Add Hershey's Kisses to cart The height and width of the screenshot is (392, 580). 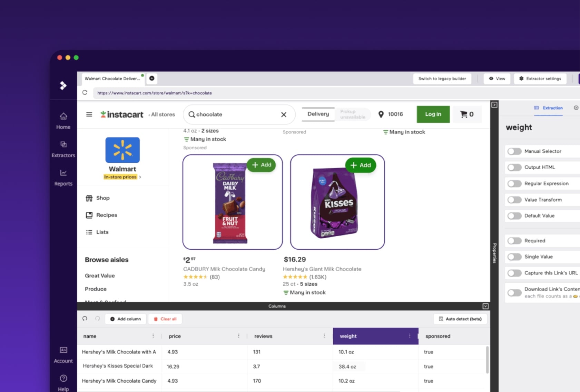pyautogui.click(x=361, y=165)
